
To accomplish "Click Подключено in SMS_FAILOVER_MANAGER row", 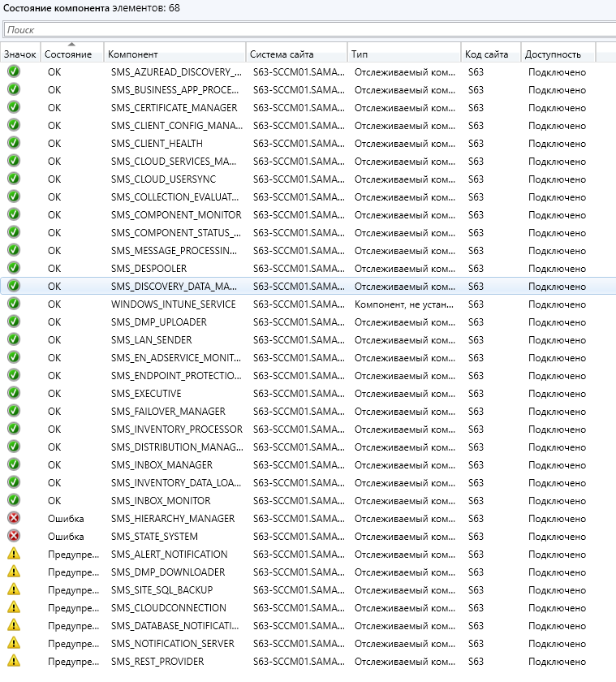I will pyautogui.click(x=557, y=412).
